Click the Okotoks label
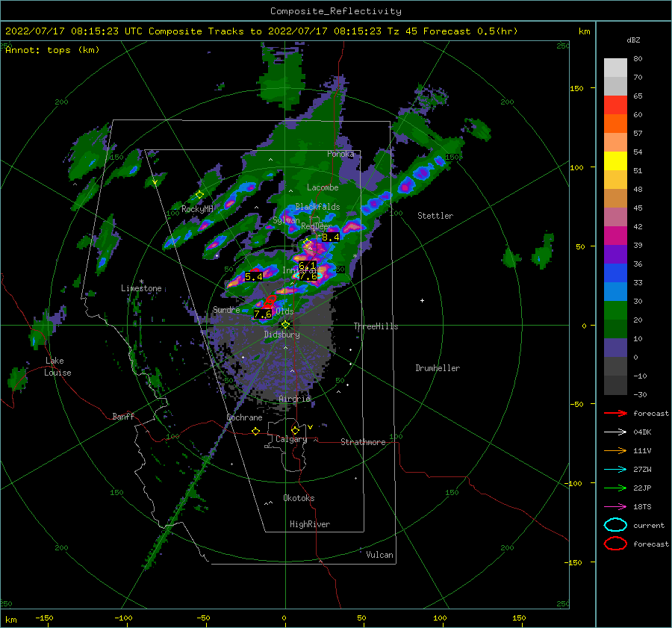672x628 pixels. coord(299,498)
